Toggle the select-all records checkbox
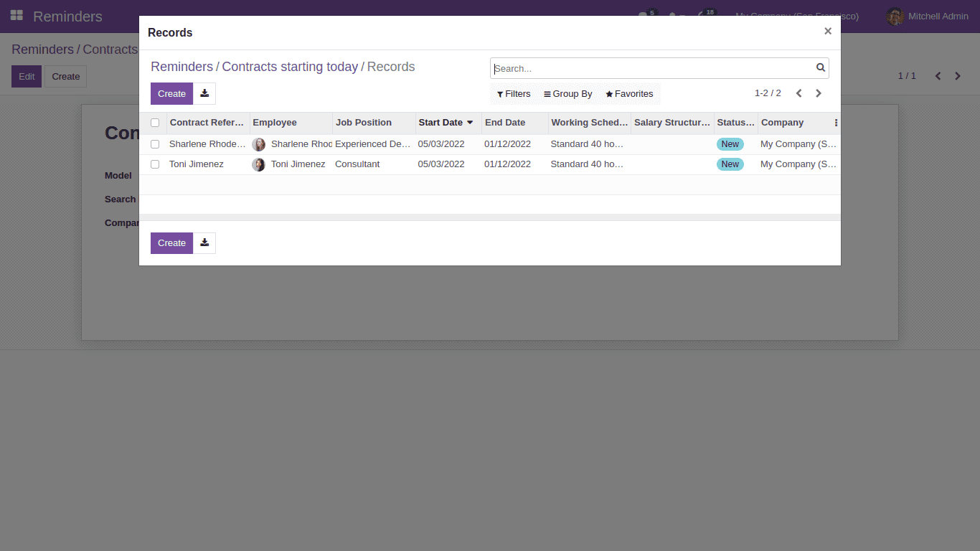 point(154,123)
